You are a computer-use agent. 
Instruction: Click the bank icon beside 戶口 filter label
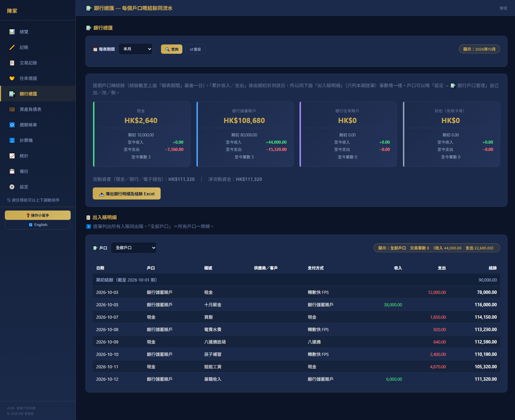(95, 248)
